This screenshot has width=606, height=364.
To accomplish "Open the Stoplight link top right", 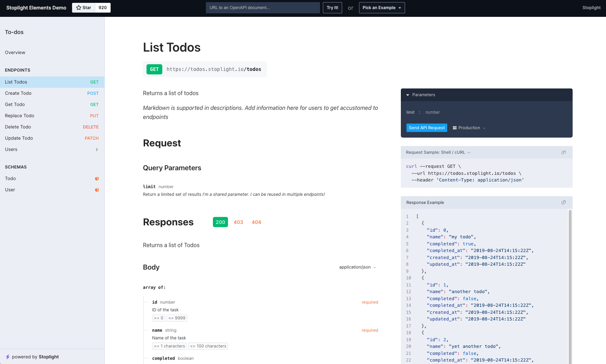I will point(591,7).
